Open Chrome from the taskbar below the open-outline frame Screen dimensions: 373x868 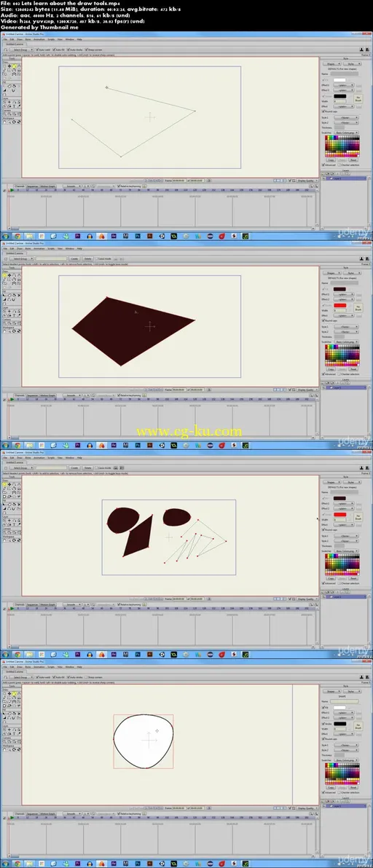pos(17,236)
